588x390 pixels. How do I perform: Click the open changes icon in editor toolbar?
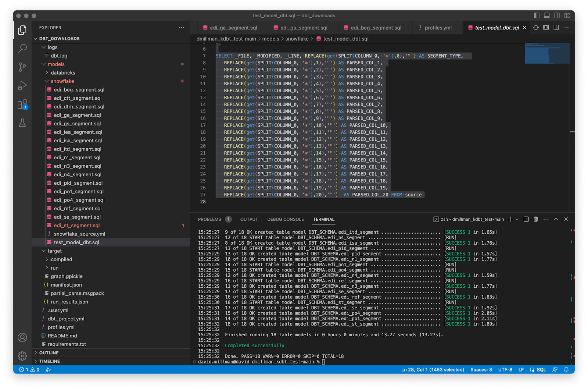pyautogui.click(x=536, y=28)
